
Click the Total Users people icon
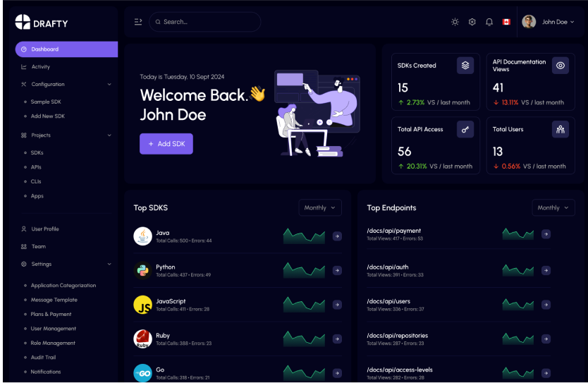(560, 129)
